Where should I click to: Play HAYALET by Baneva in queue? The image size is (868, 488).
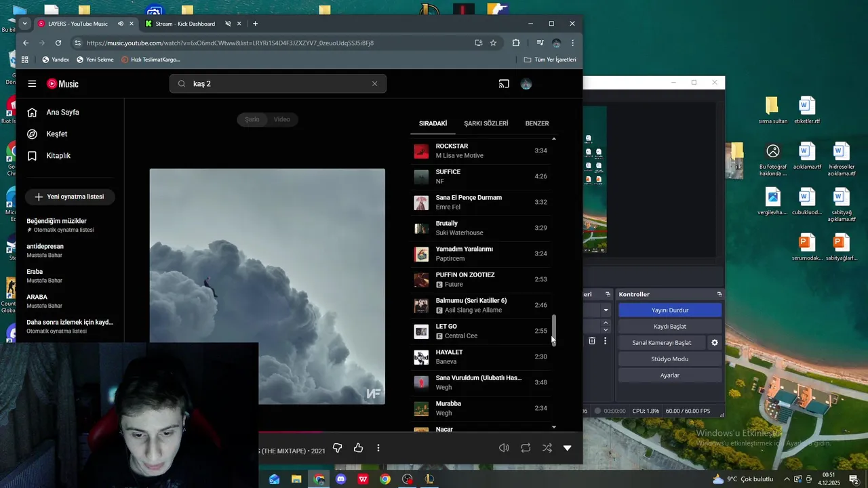(481, 357)
